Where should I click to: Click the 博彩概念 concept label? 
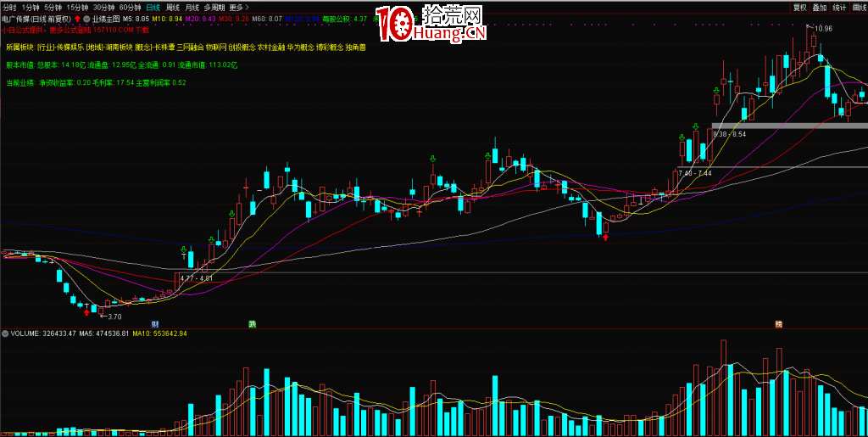pyautogui.click(x=330, y=48)
